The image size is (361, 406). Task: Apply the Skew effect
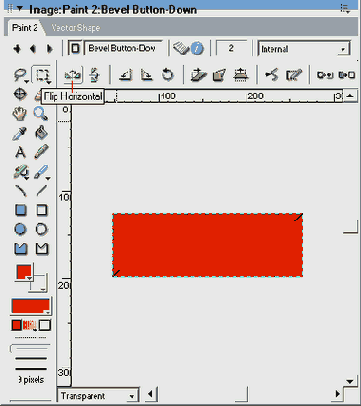click(199, 75)
